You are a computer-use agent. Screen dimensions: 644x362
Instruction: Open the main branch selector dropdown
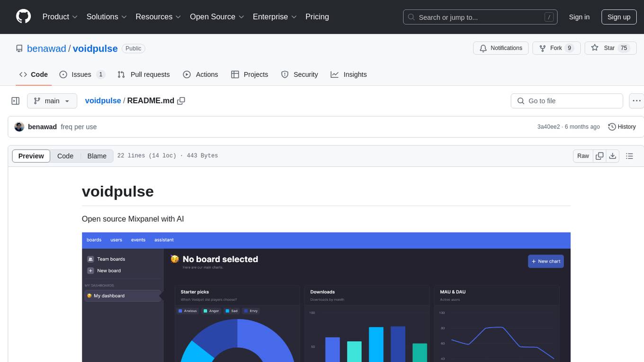coord(52,101)
